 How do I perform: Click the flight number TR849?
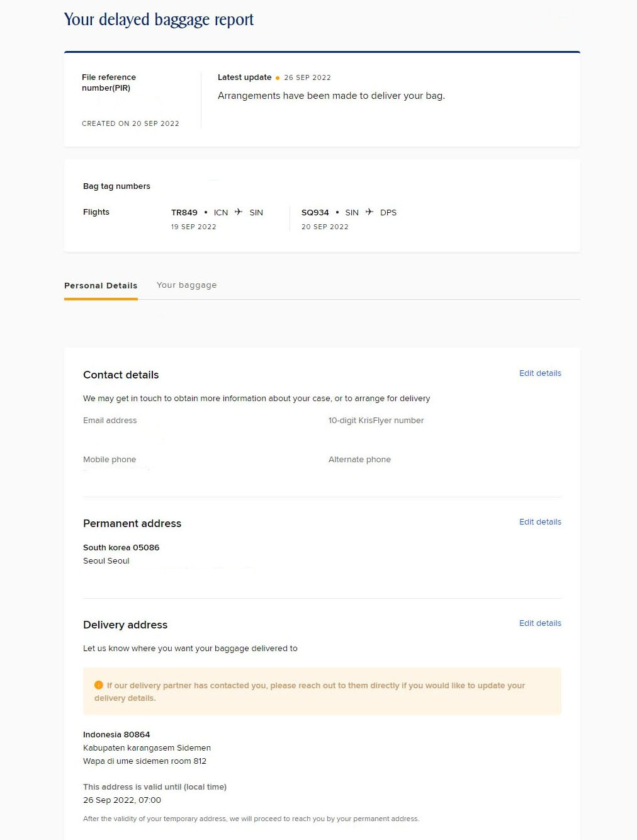point(184,212)
